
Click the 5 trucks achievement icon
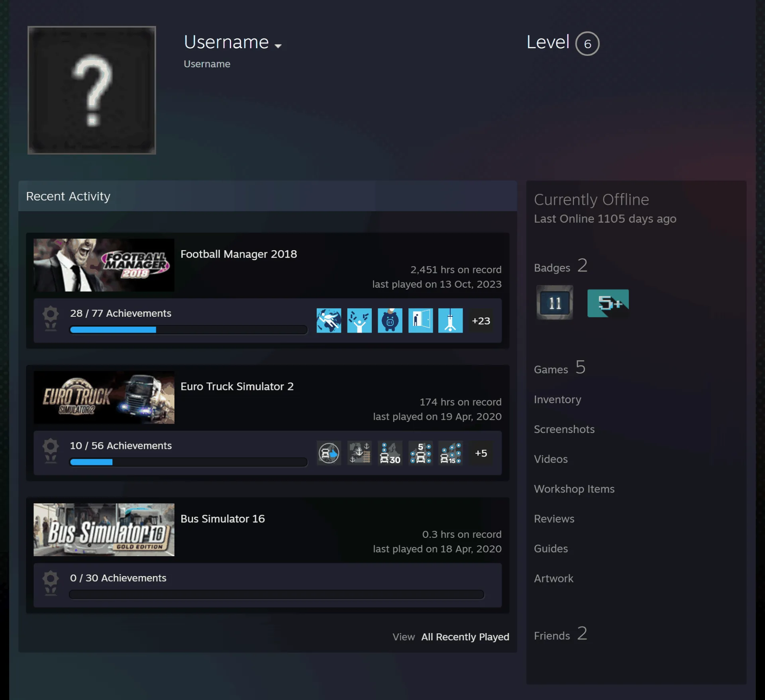pos(420,453)
